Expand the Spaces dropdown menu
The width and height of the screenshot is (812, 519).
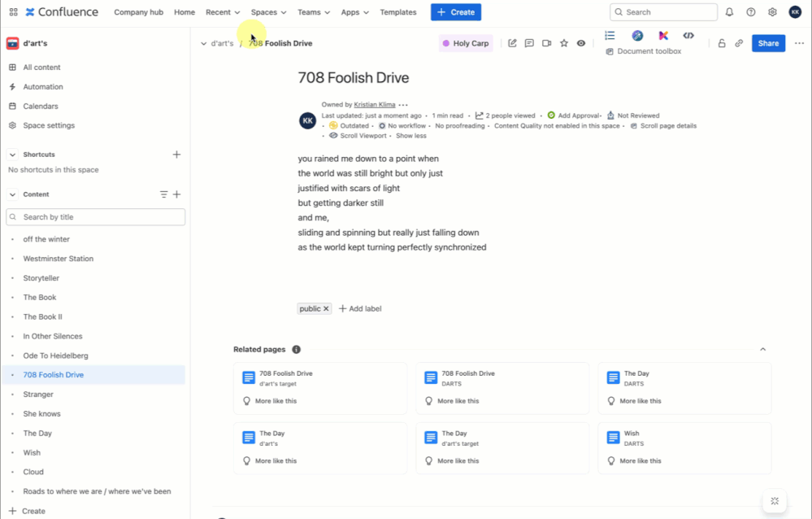tap(268, 12)
